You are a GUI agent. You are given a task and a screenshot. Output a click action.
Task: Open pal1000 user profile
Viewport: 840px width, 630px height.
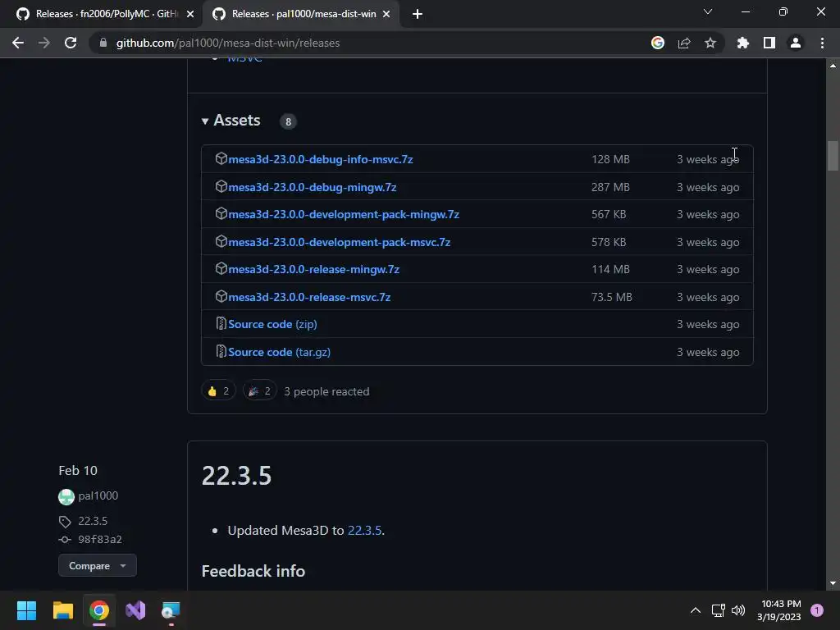pyautogui.click(x=98, y=496)
